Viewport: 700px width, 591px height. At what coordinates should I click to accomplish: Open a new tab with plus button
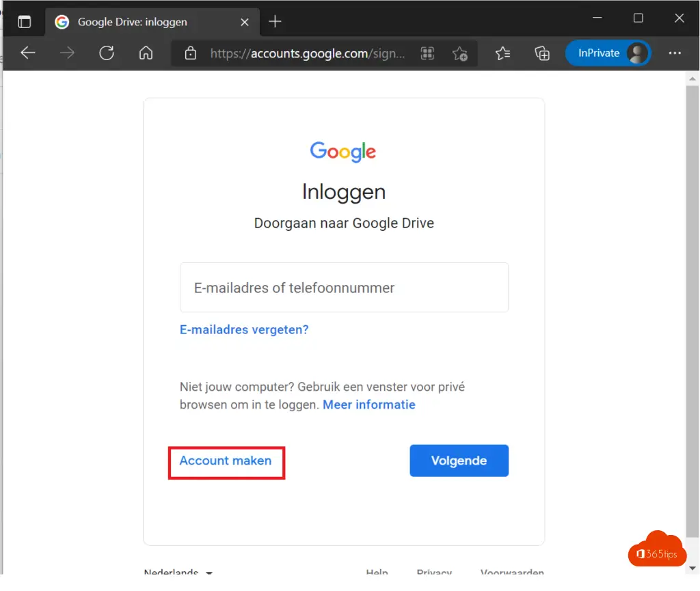[275, 21]
